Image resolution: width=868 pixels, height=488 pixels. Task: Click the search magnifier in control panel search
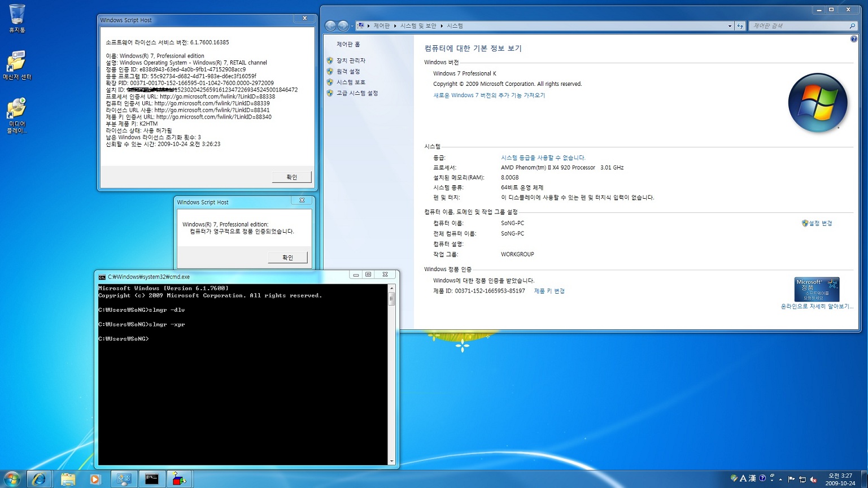pyautogui.click(x=852, y=26)
